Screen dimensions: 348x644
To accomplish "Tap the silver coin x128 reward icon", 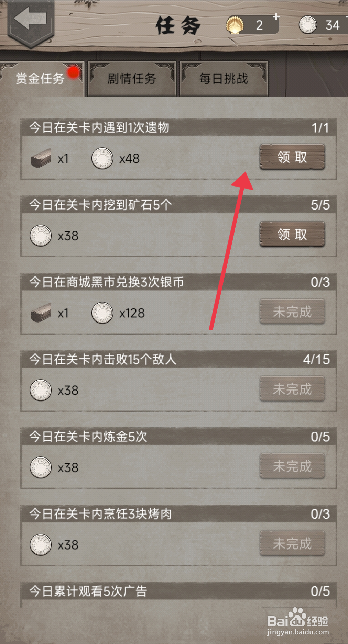I will [x=102, y=313].
